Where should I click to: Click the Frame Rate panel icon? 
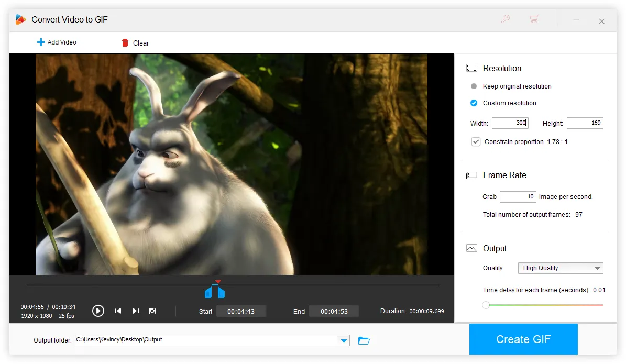click(x=472, y=175)
